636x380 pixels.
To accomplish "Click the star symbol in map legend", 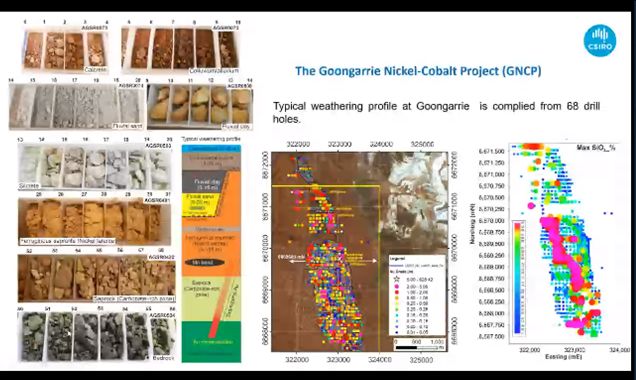I will (397, 279).
